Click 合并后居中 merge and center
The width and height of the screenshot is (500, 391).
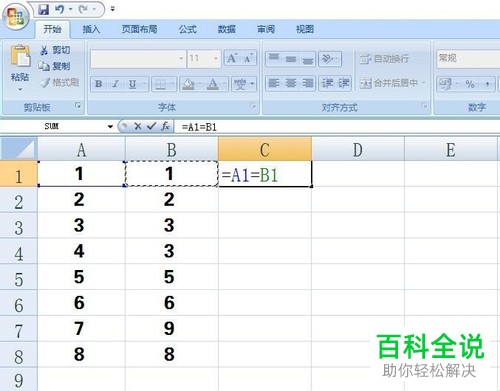(389, 83)
